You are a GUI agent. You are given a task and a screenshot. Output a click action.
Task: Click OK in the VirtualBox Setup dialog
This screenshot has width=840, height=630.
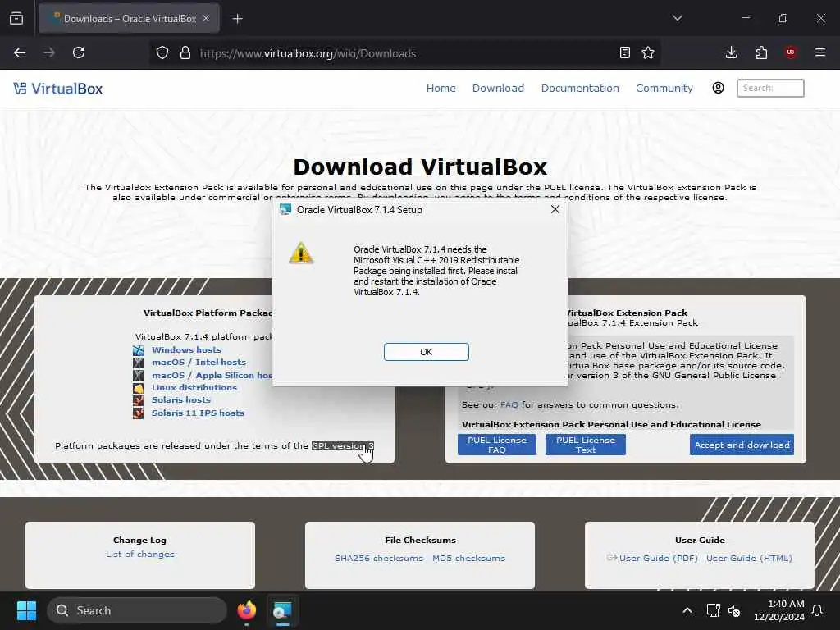coord(426,352)
